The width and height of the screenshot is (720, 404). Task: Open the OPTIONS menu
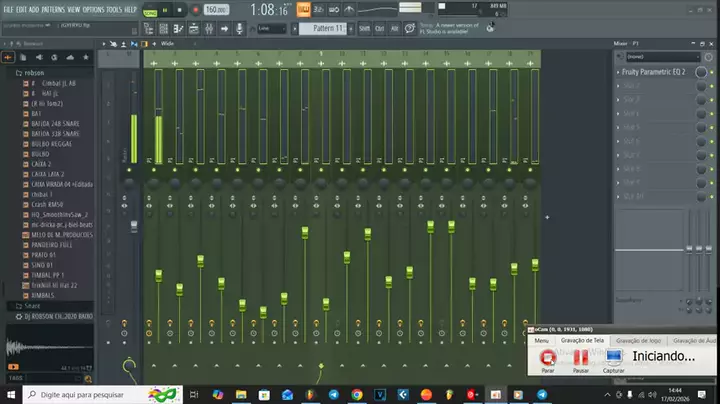click(x=92, y=9)
